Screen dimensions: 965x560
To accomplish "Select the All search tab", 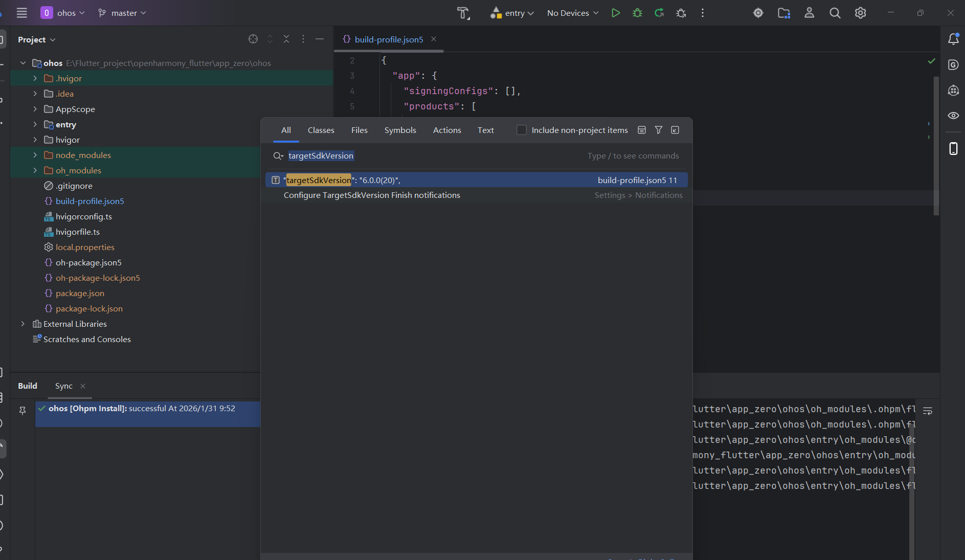I will tap(286, 130).
